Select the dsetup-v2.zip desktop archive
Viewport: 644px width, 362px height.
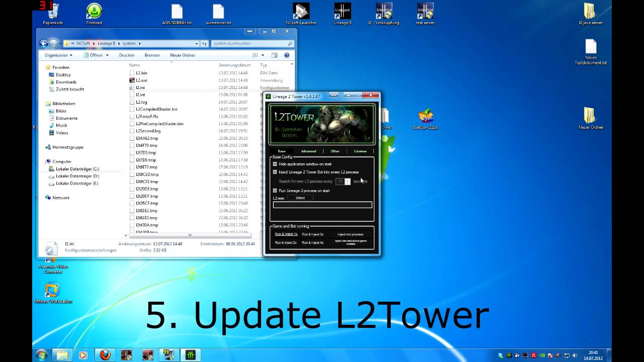pyautogui.click(x=426, y=119)
